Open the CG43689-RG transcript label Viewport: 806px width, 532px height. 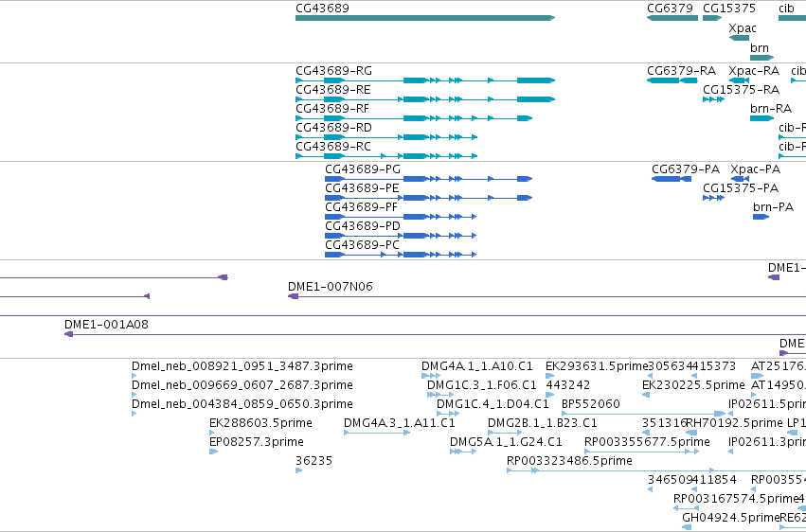click(333, 70)
